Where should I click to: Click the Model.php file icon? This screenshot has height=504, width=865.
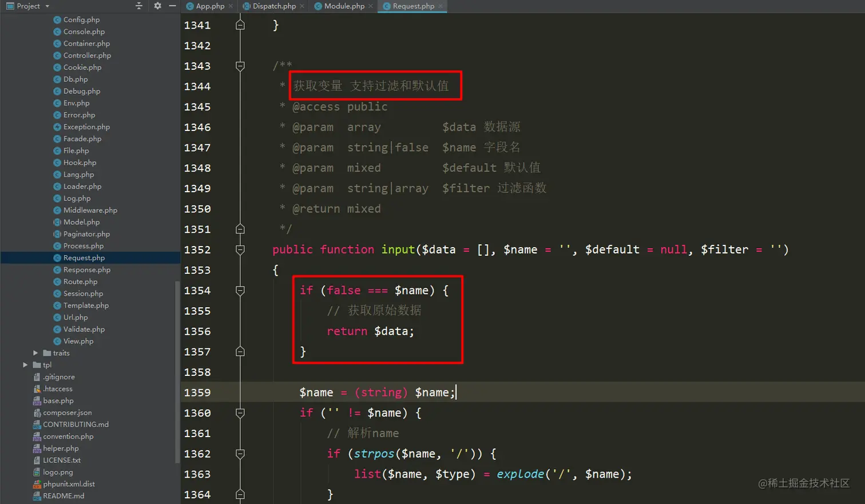click(x=57, y=222)
